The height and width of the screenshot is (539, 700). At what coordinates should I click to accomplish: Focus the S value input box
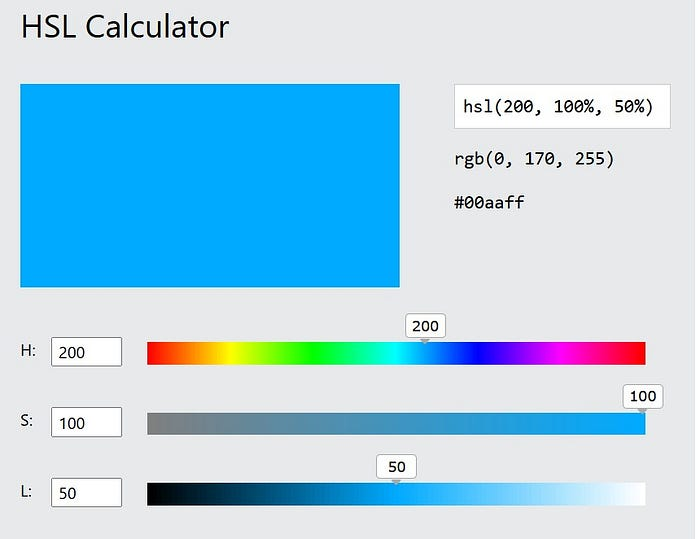(86, 422)
